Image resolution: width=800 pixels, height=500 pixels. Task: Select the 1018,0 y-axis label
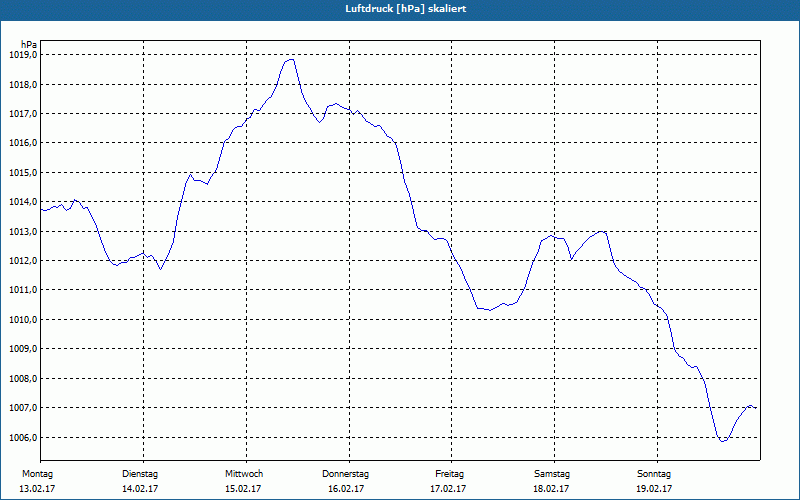tap(23, 84)
